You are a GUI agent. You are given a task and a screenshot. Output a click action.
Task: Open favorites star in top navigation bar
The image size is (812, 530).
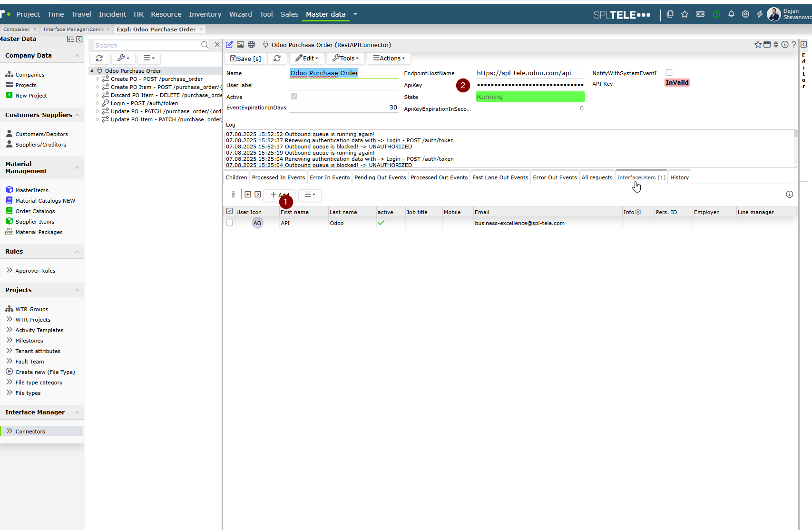pyautogui.click(x=685, y=14)
